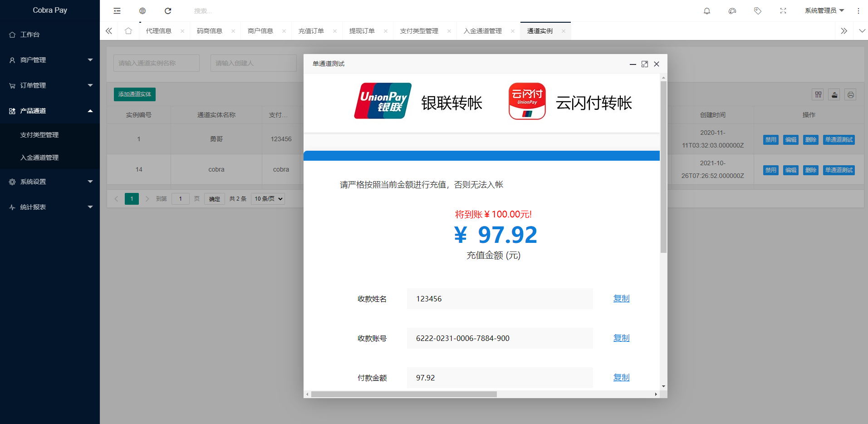
Task: Open the 10条/页 page size dropdown
Action: pyautogui.click(x=267, y=198)
